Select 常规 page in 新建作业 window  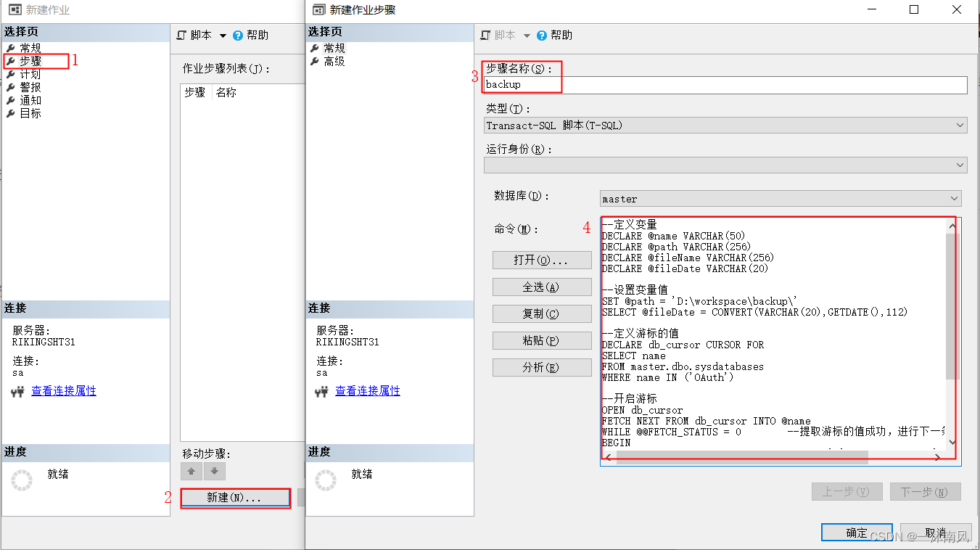[x=30, y=48]
